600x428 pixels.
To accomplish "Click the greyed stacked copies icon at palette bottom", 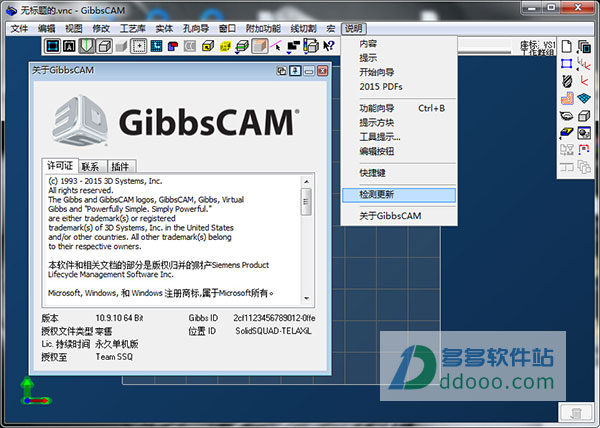I will pos(584,167).
